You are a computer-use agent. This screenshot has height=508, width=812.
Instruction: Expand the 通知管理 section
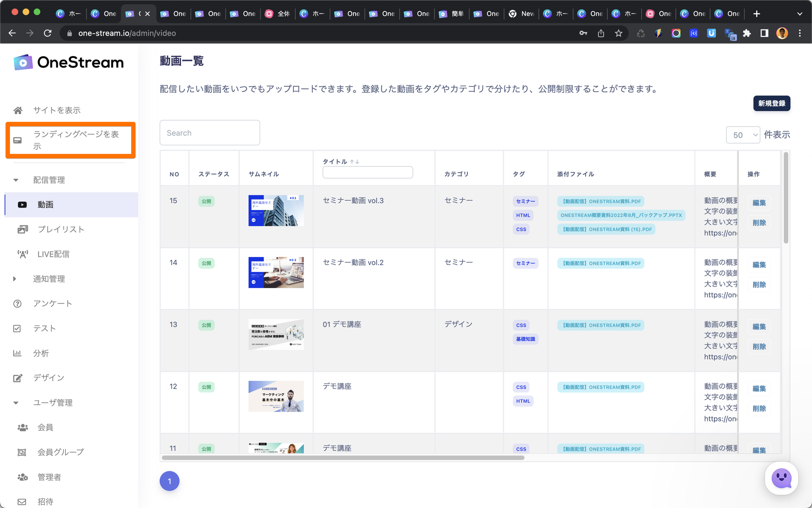[x=15, y=279]
